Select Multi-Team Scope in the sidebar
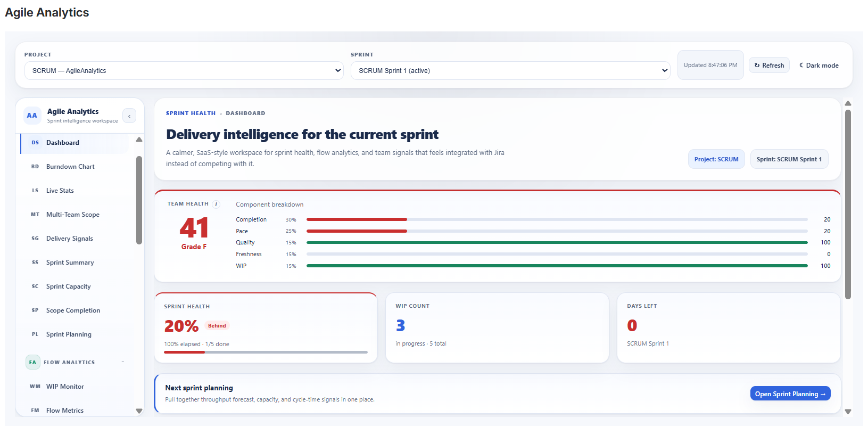The width and height of the screenshot is (868, 426). coord(75,215)
